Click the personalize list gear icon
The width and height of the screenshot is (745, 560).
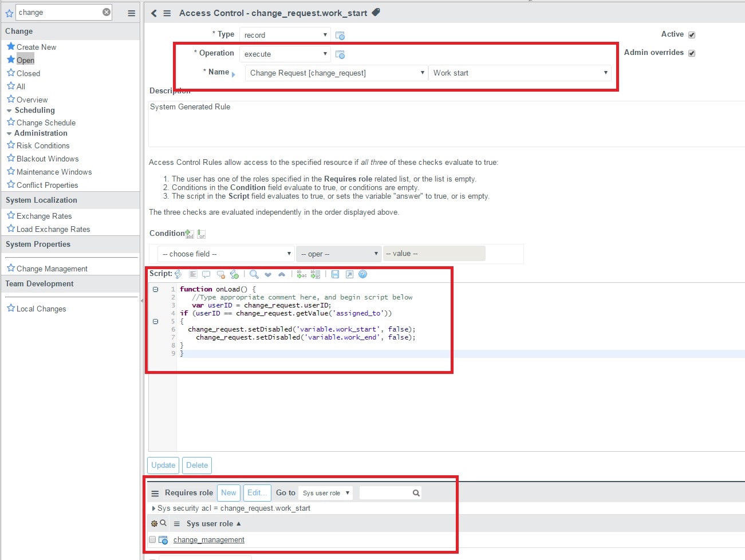[x=154, y=523]
